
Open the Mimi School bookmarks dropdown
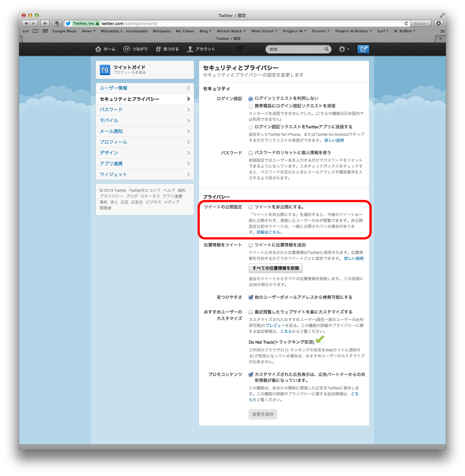(x=264, y=31)
